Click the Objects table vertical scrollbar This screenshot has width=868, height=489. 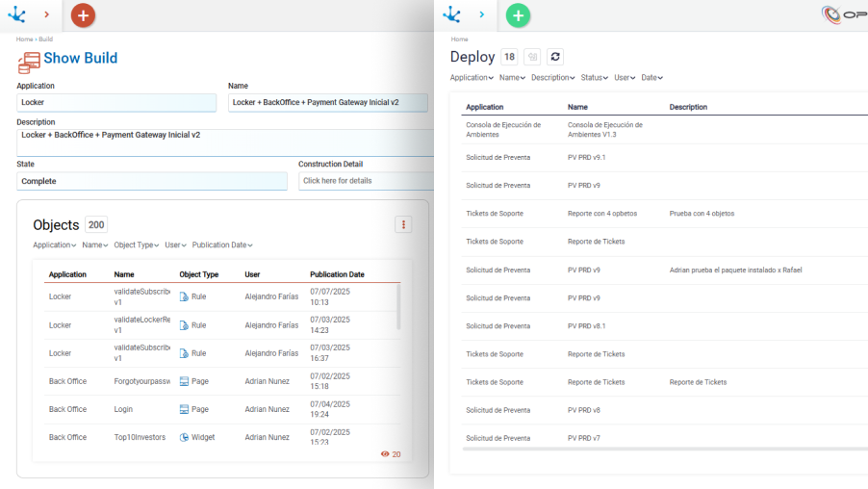398,308
